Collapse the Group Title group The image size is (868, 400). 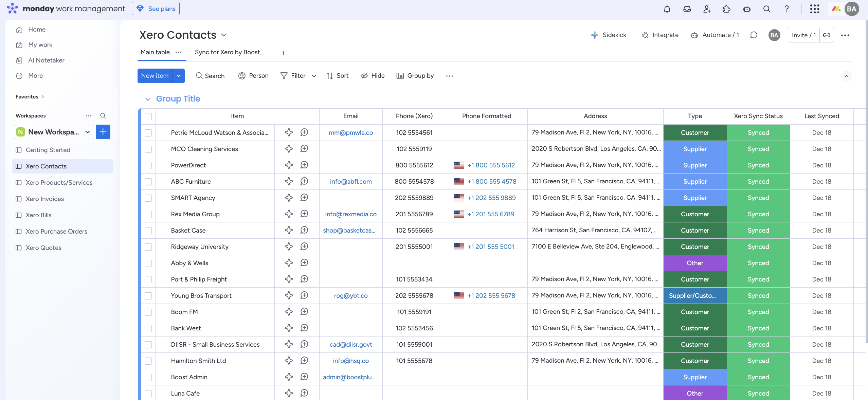tap(148, 99)
